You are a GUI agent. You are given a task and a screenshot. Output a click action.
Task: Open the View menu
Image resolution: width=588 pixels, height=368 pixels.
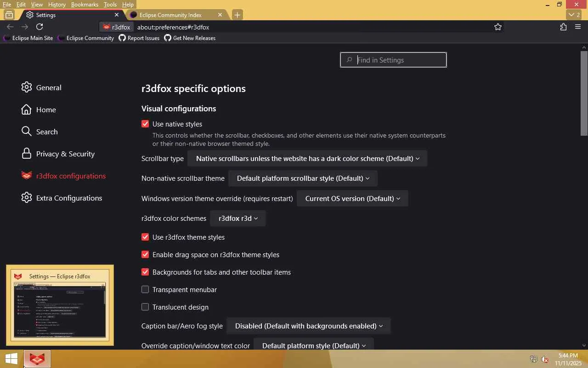37,5
